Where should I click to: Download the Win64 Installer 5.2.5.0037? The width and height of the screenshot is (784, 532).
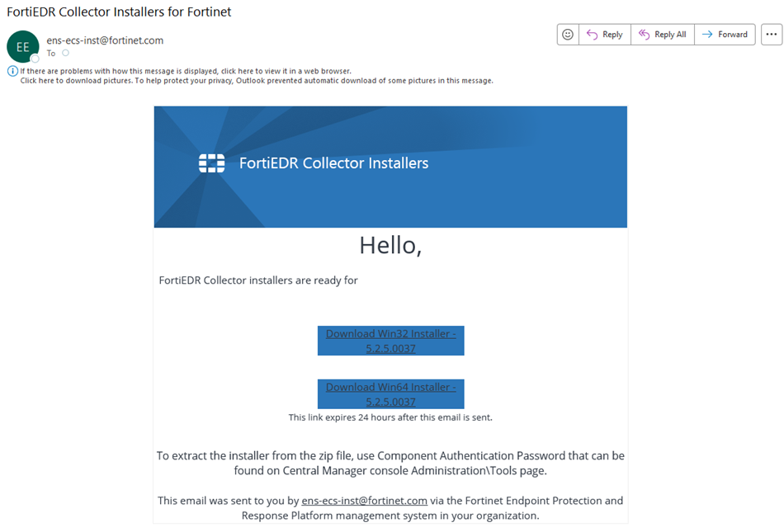pyautogui.click(x=390, y=394)
